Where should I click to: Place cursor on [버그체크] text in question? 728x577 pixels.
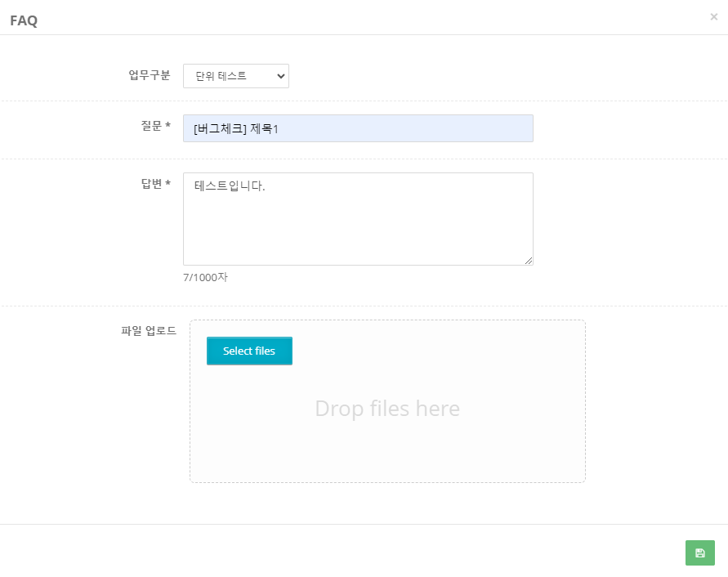tap(220, 128)
